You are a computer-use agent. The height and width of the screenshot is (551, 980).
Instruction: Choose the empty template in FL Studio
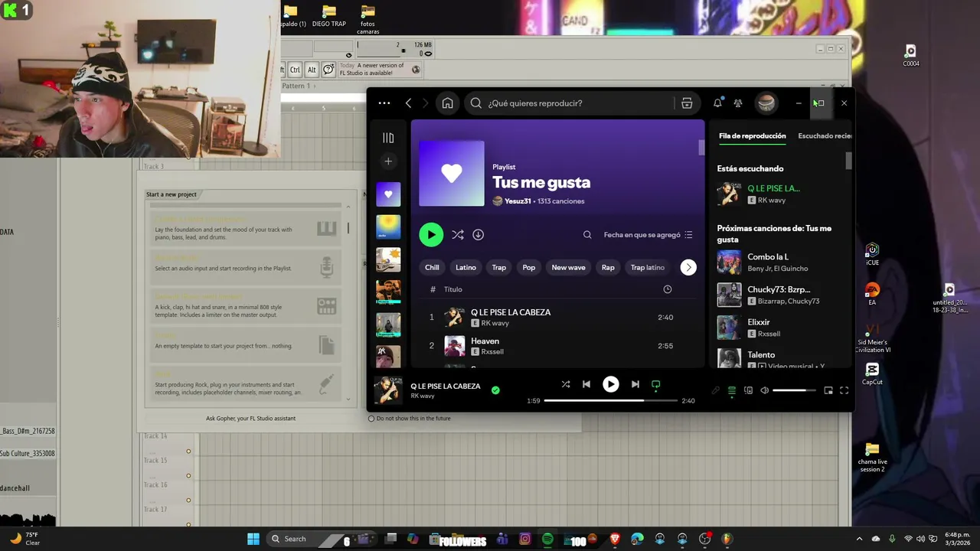pyautogui.click(x=245, y=345)
